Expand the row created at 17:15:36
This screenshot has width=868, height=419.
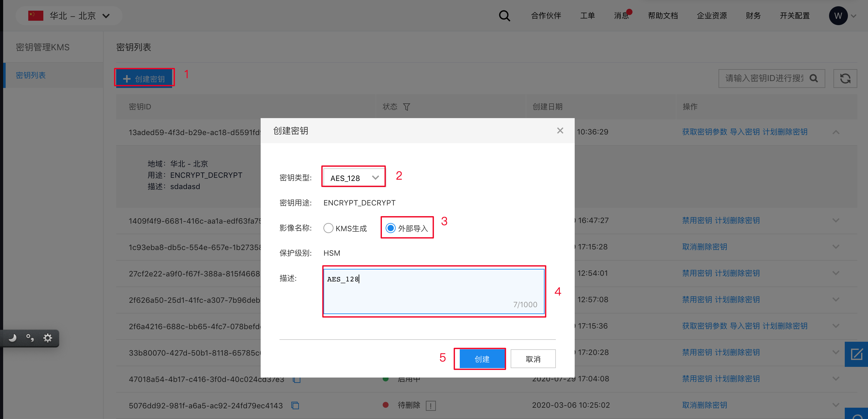(836, 326)
